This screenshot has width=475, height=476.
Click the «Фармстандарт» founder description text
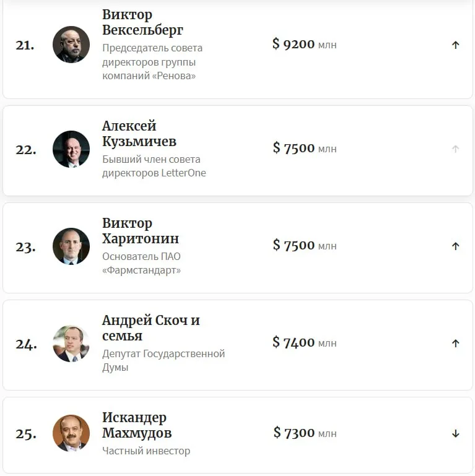142,263
